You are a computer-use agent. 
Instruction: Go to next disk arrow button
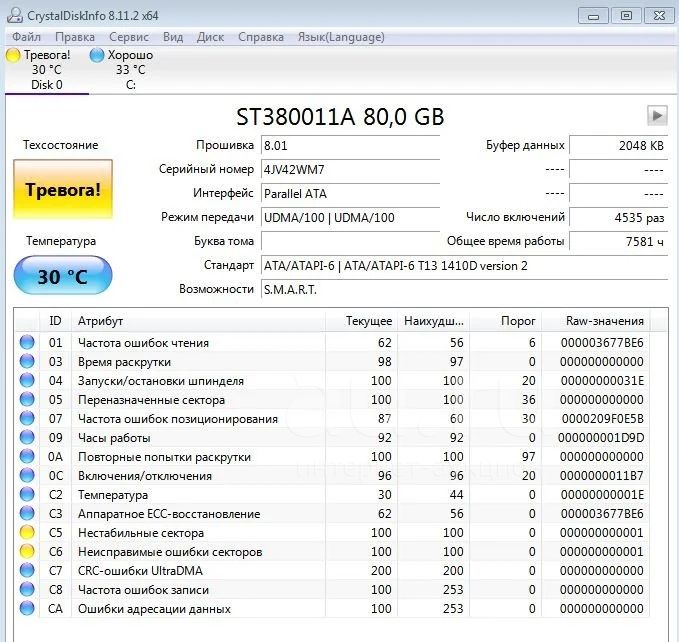[x=657, y=116]
